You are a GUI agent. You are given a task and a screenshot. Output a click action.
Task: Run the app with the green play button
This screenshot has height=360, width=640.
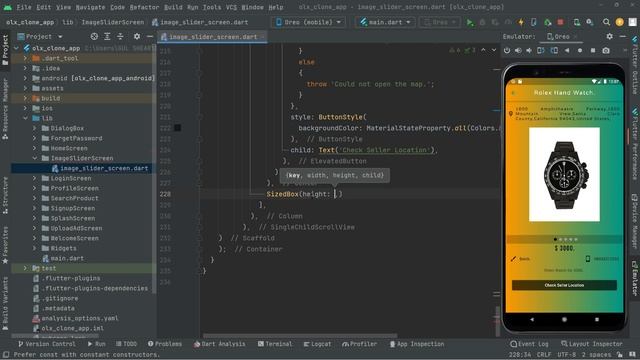[470, 22]
